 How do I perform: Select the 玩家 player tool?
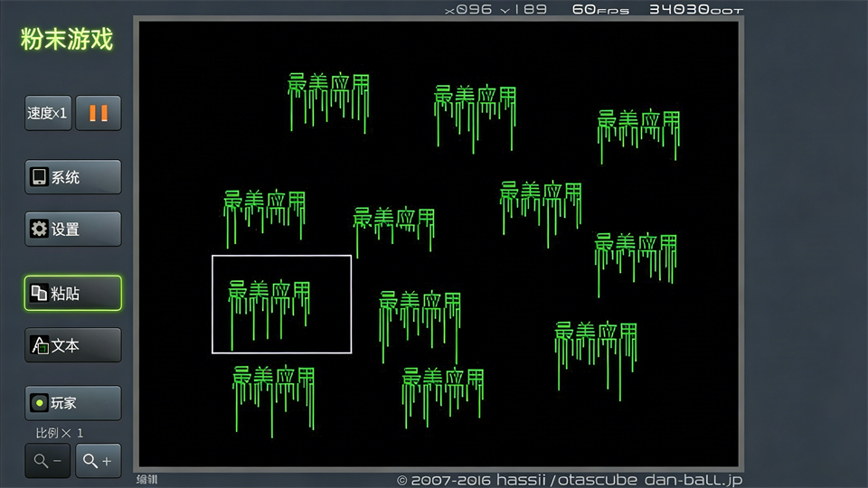pyautogui.click(x=72, y=403)
